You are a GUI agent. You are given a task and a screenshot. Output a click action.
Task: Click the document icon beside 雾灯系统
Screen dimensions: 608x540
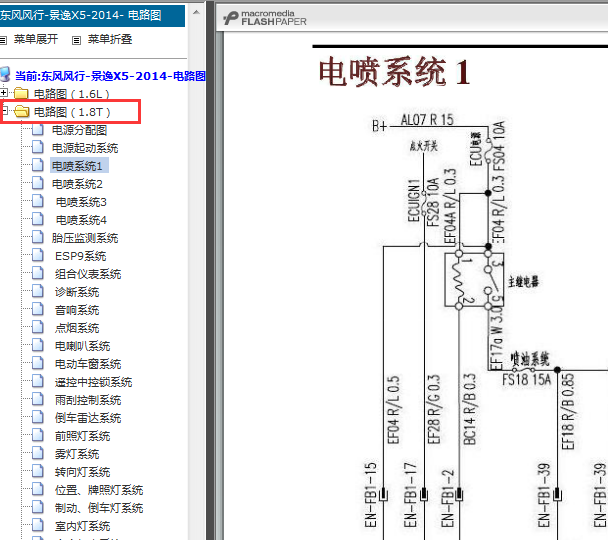[38, 453]
